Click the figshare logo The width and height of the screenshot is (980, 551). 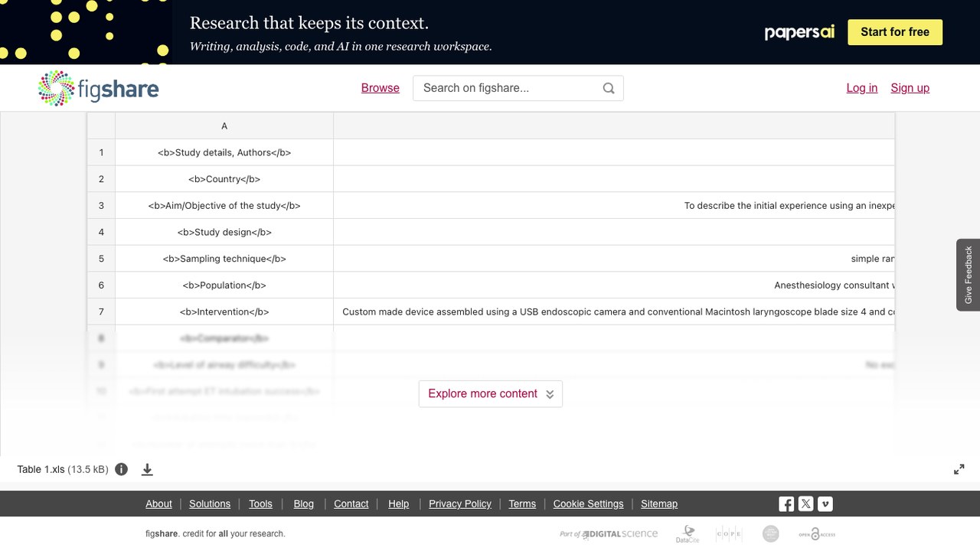[x=99, y=88]
